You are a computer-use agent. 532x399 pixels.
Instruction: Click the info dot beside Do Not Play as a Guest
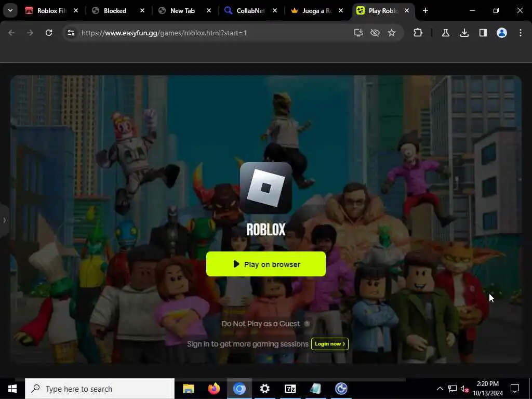[x=307, y=324]
